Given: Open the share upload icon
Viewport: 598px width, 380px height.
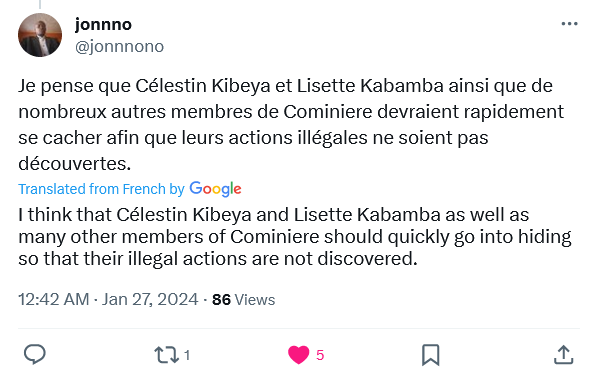Looking at the screenshot, I should [x=563, y=355].
